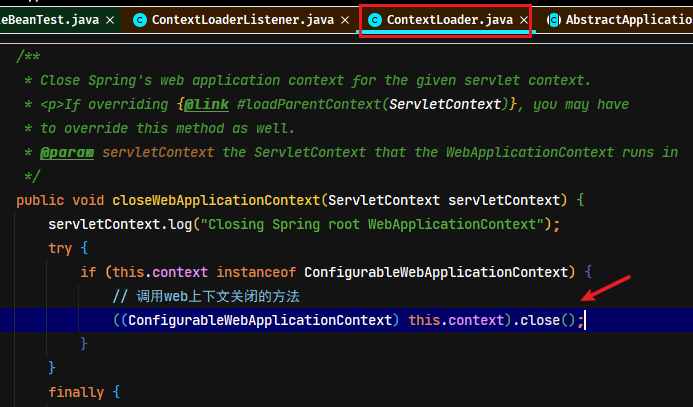Switch to the eBeanTest.java tab
The image size is (693, 407).
click(x=49, y=20)
